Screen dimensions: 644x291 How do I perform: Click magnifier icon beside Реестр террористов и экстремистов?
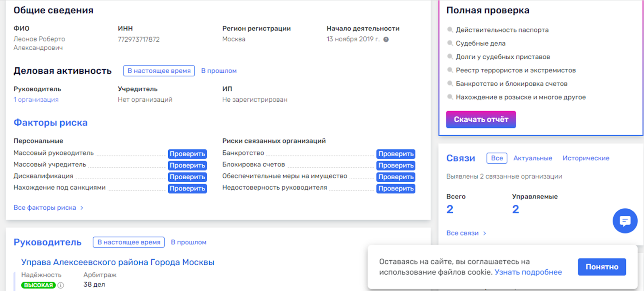(450, 70)
